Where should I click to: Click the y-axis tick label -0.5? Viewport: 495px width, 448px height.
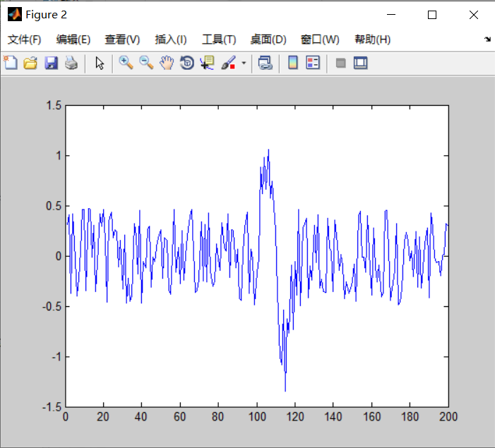point(52,307)
